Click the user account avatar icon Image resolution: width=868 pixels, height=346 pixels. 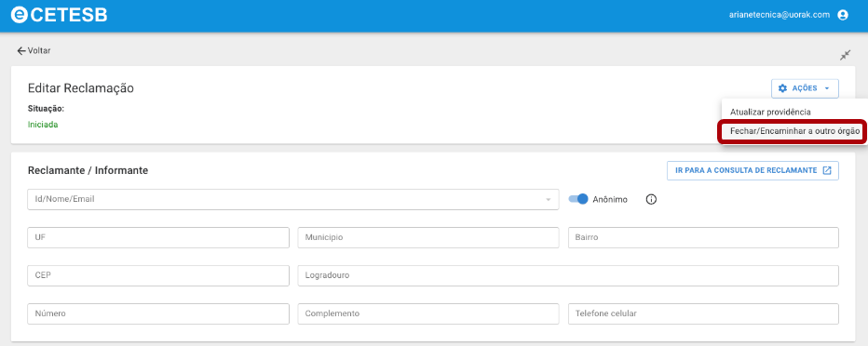tap(843, 16)
